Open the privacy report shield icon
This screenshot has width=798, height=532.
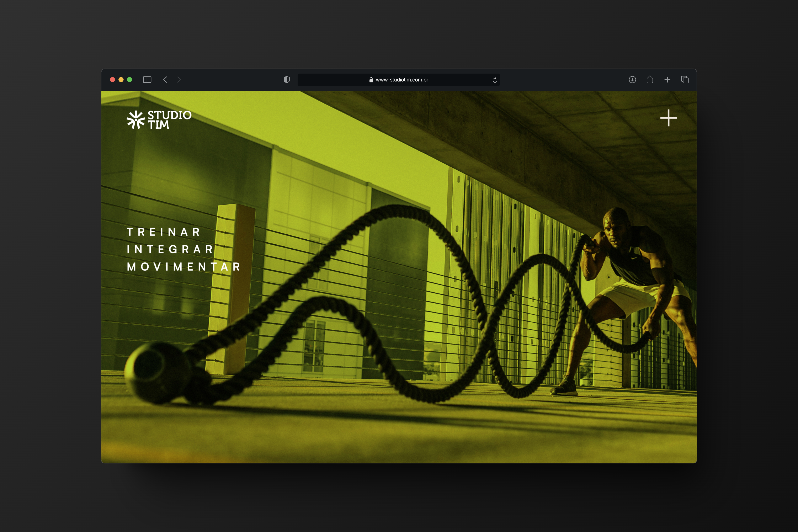click(287, 80)
